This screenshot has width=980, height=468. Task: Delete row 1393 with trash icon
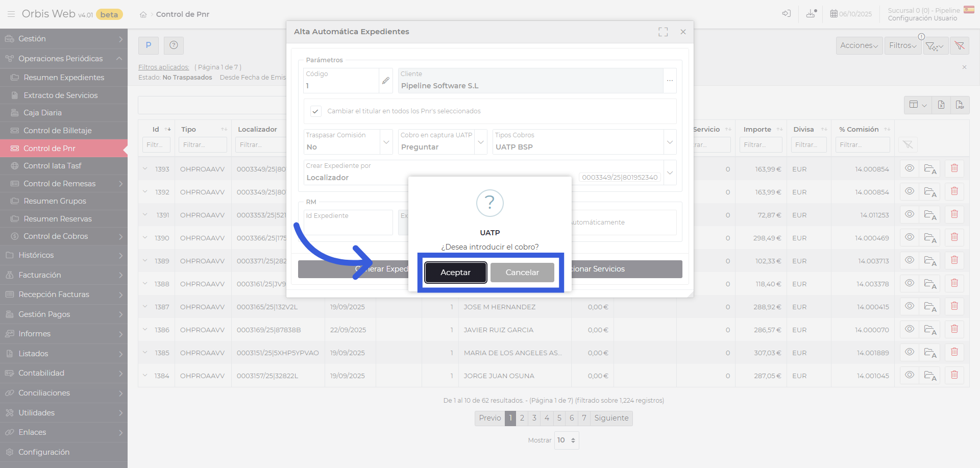coord(954,168)
